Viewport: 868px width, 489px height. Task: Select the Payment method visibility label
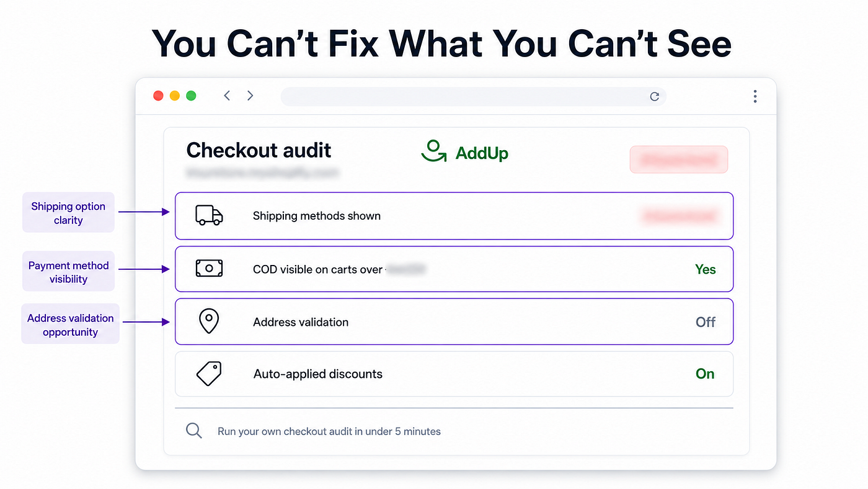(68, 272)
